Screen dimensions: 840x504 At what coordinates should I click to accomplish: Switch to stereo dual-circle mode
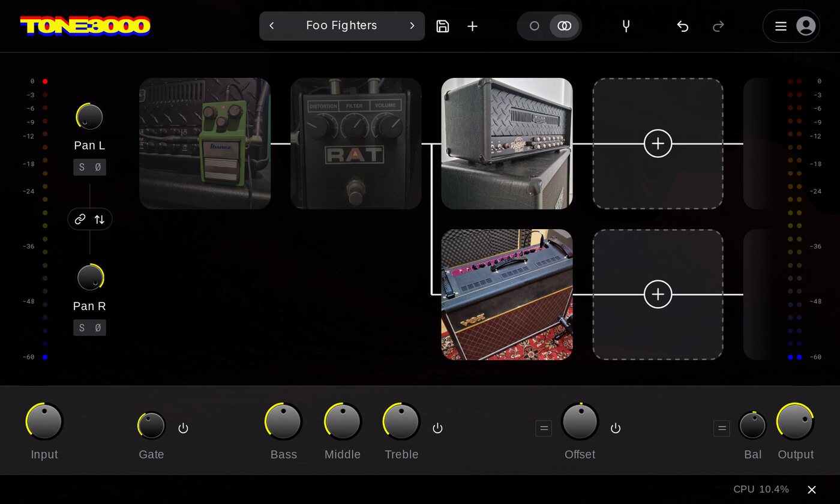(x=564, y=26)
